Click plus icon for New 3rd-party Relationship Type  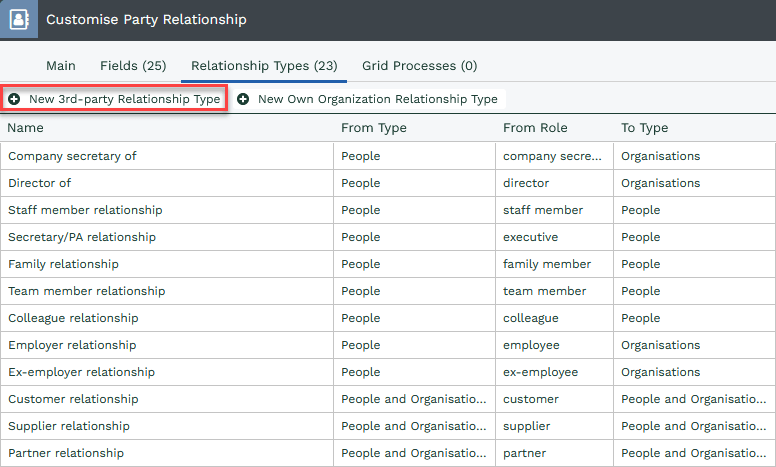pyautogui.click(x=14, y=99)
